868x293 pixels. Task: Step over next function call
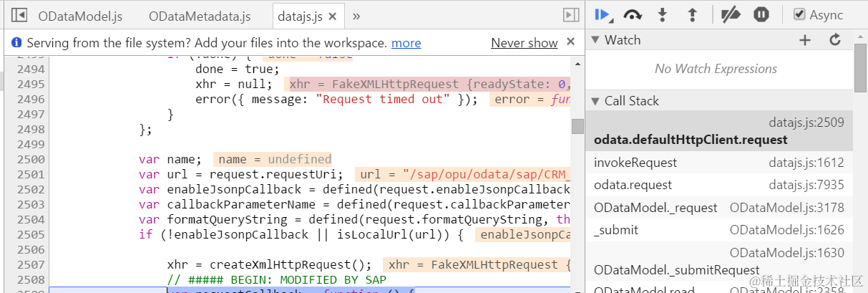(633, 15)
